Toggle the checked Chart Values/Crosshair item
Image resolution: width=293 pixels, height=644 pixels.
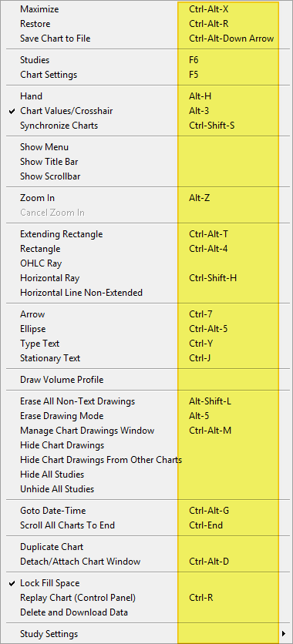[146, 111]
